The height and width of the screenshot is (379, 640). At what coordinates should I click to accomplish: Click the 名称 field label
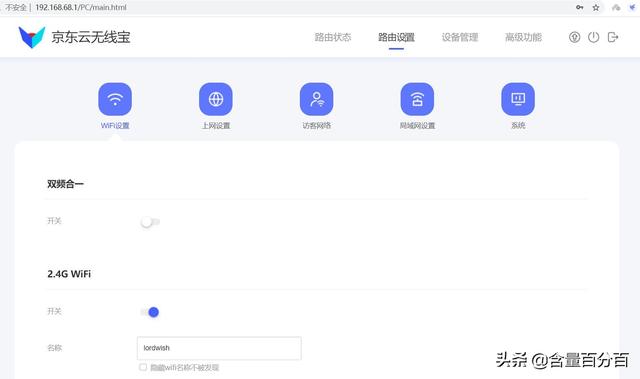point(54,348)
